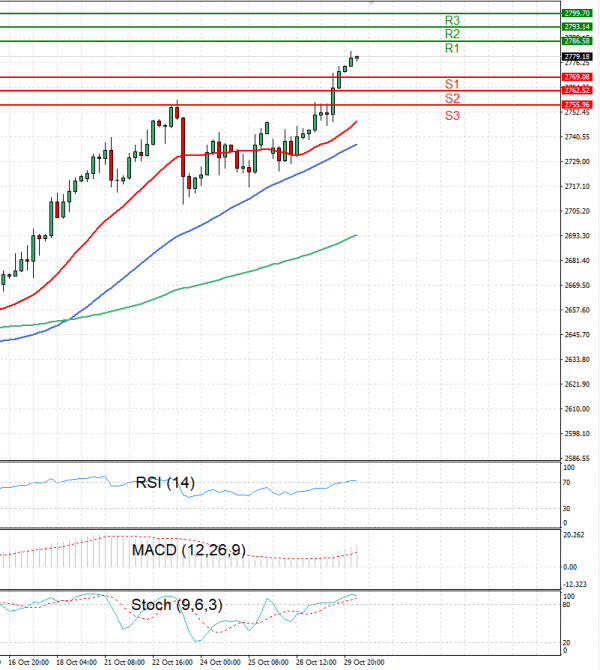Image resolution: width=600 pixels, height=670 pixels.
Task: Click the 24 Oct 00:00 time label
Action: click(x=220, y=662)
